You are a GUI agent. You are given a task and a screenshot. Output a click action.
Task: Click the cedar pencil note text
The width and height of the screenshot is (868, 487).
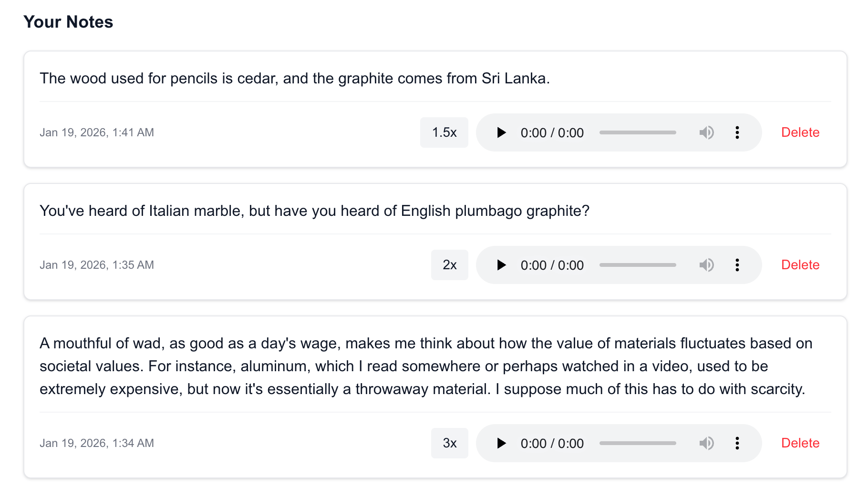tap(294, 78)
